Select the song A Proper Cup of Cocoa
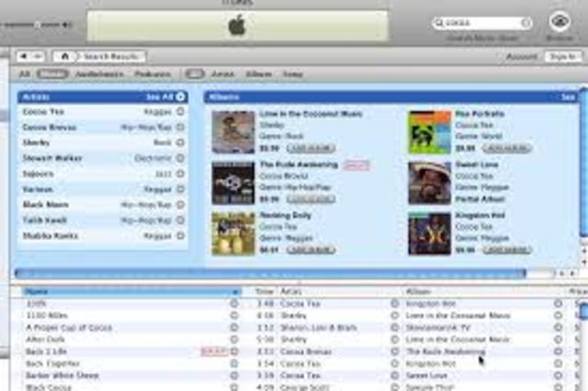588x391 pixels. pos(69,328)
